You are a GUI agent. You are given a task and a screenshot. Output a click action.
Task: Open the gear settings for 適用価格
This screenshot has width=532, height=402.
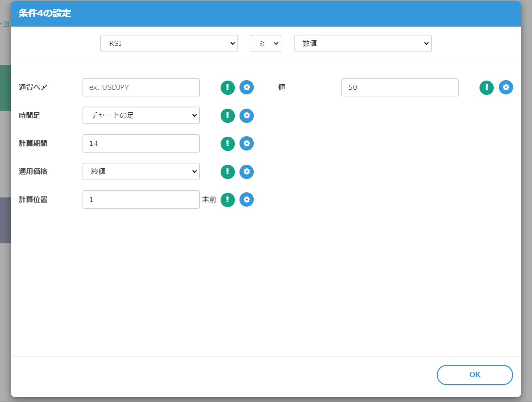pos(247,172)
